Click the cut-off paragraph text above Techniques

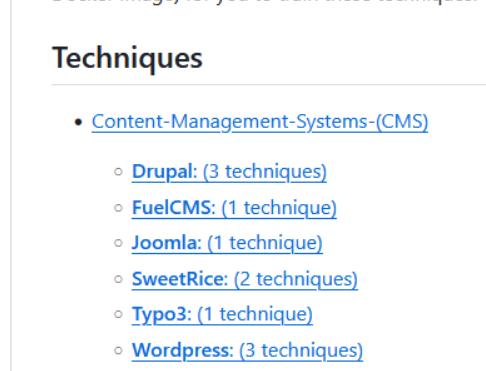tap(265, 3)
